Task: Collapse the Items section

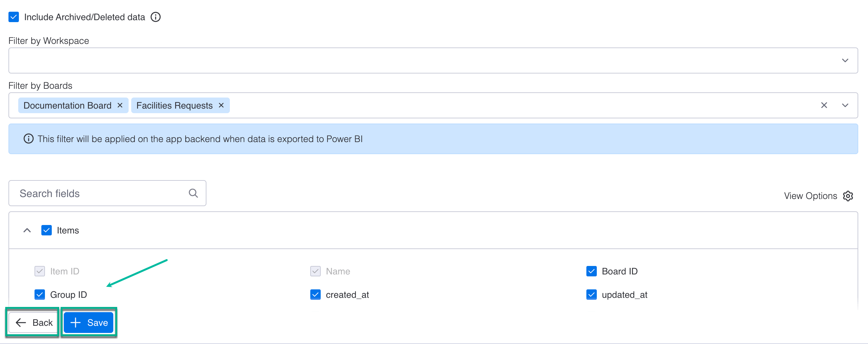Action: 27,230
